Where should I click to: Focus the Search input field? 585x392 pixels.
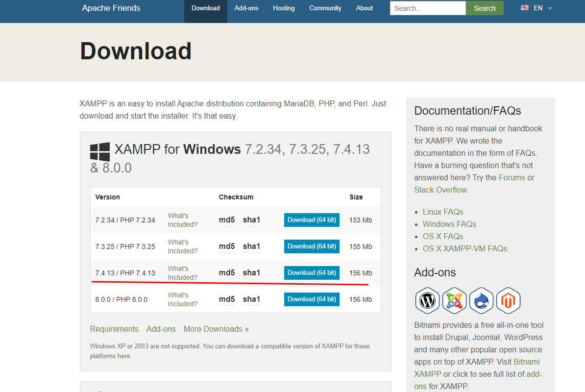point(428,8)
